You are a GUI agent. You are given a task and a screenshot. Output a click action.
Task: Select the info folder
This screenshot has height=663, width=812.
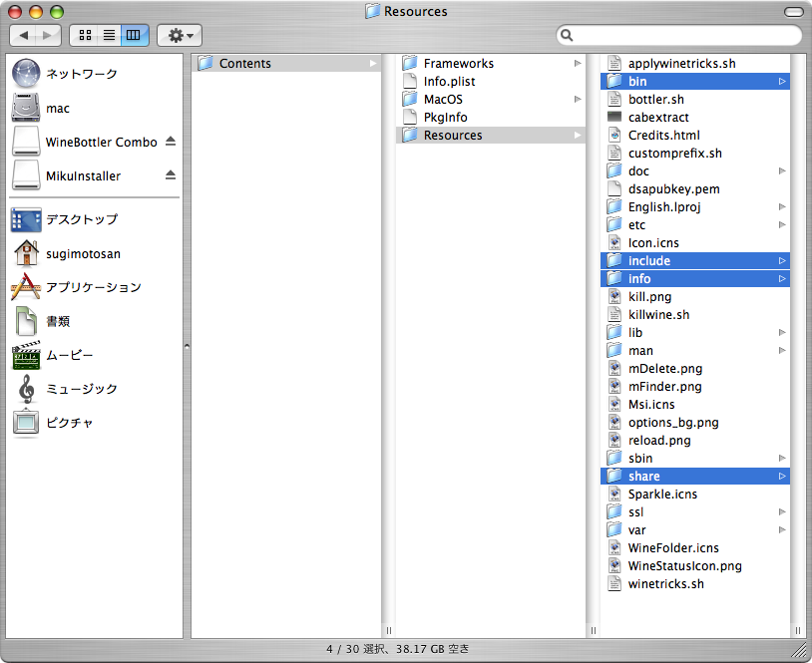click(x=695, y=278)
